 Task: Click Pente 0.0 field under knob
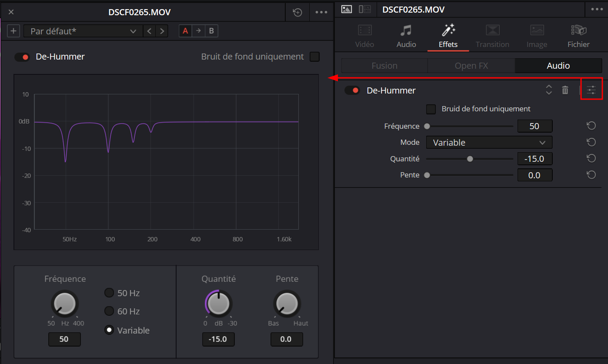tap(287, 339)
